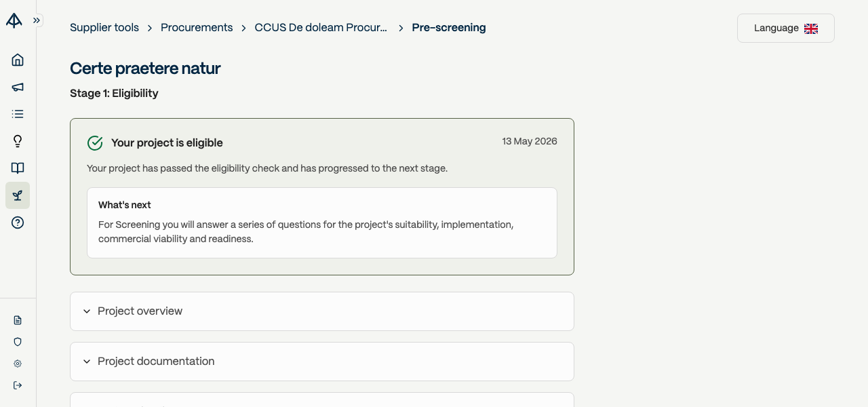This screenshot has width=868, height=407.
Task: Open the help question mark icon
Action: [x=18, y=222]
